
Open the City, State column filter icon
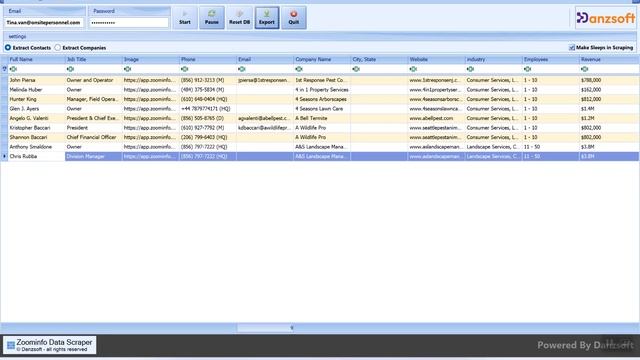[356, 69]
